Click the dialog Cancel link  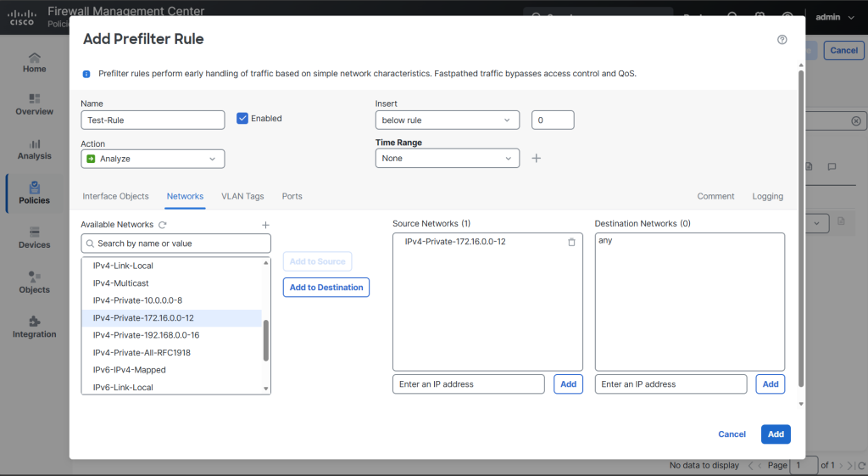732,434
